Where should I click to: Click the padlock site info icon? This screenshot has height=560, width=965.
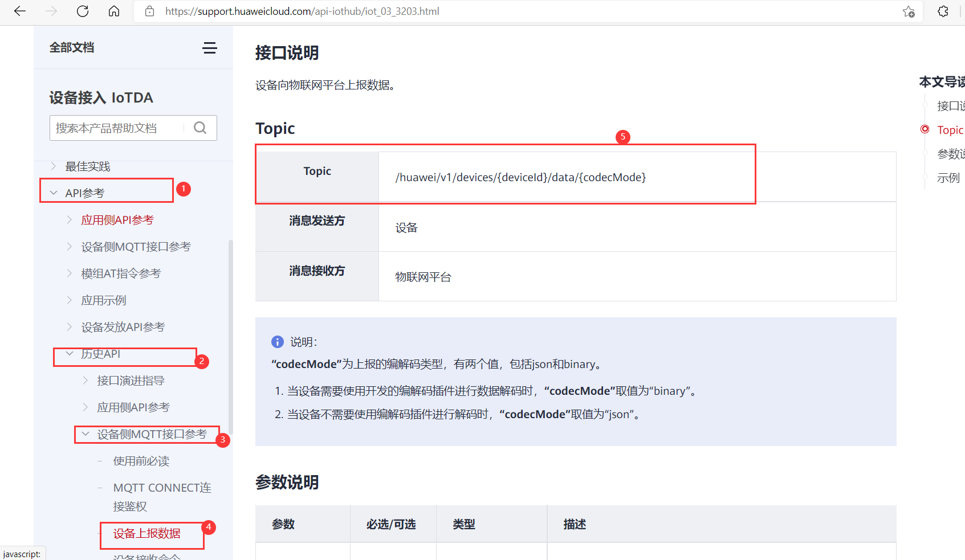coord(149,11)
